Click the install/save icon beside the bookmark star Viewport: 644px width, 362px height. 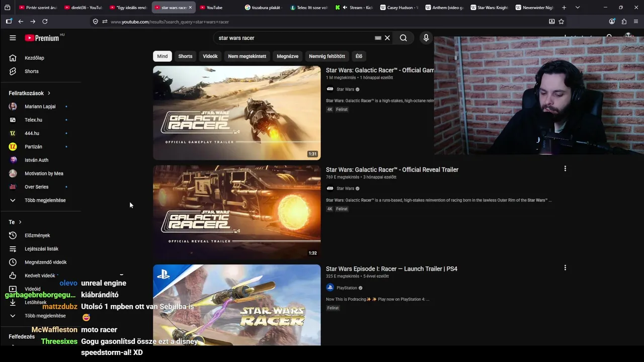[x=552, y=22]
